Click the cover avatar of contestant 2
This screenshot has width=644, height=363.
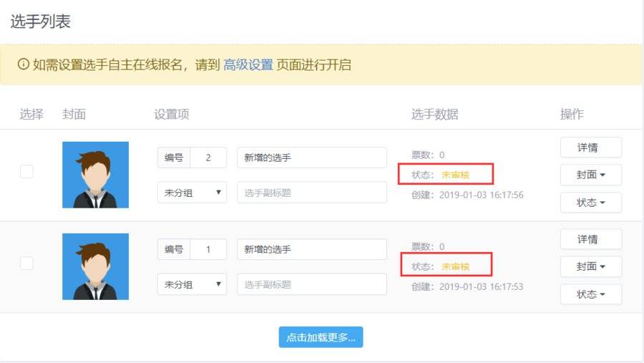coord(95,175)
